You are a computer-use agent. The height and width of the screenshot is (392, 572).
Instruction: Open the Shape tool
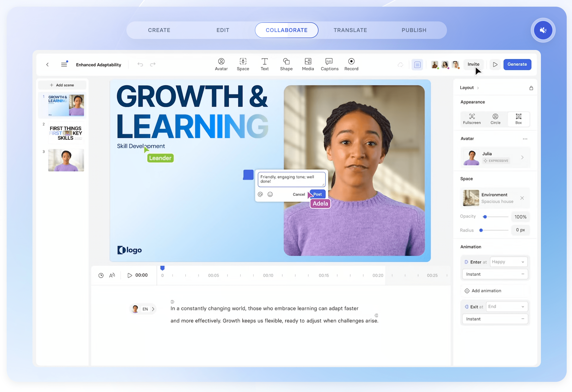[x=286, y=64]
